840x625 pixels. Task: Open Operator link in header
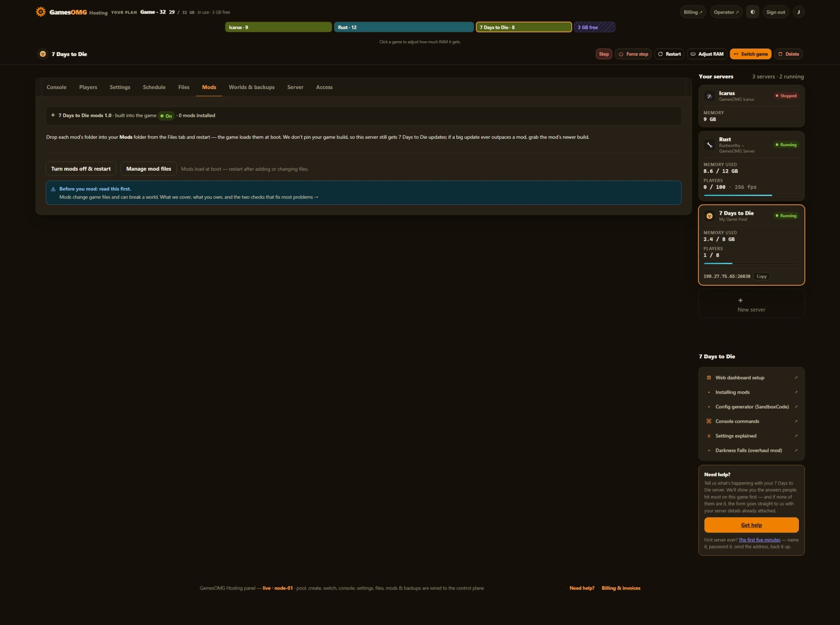[726, 12]
